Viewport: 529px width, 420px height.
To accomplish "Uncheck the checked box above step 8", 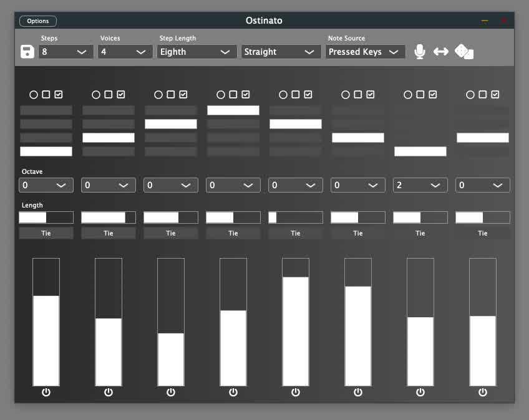I will point(495,94).
